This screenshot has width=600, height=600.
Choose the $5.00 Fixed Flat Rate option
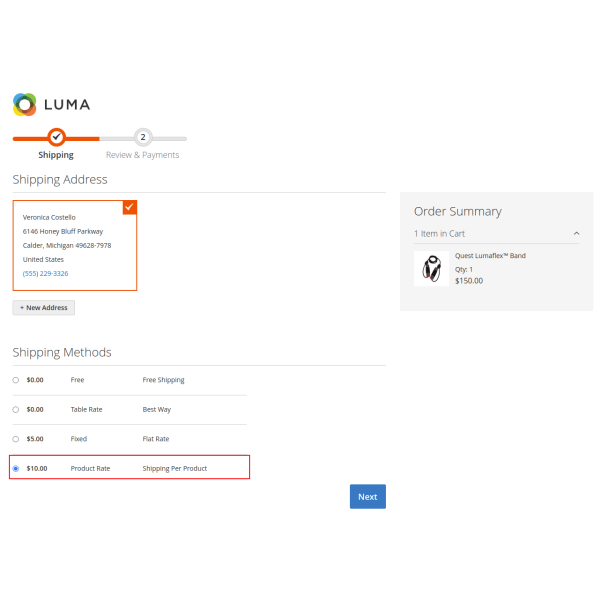tap(15, 439)
